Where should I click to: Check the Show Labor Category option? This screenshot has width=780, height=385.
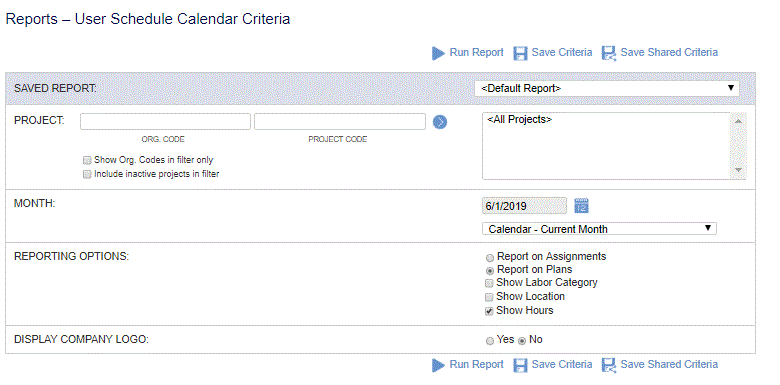(489, 284)
